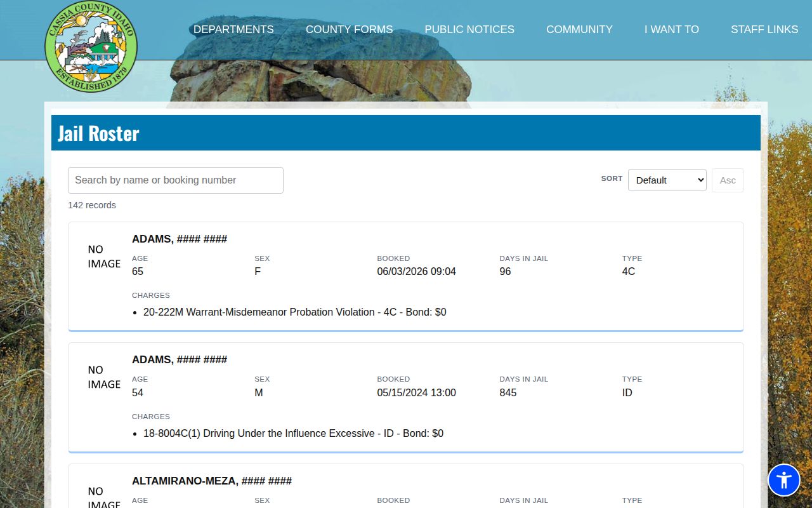The image size is (812, 508).
Task: Click the Asc sort order button
Action: tap(728, 180)
